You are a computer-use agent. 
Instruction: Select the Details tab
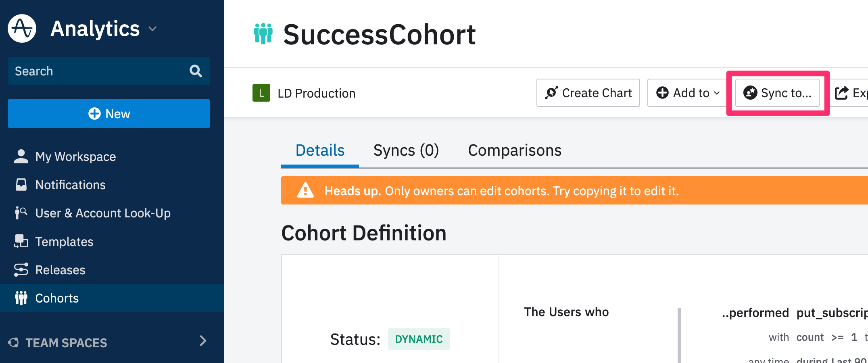point(319,150)
